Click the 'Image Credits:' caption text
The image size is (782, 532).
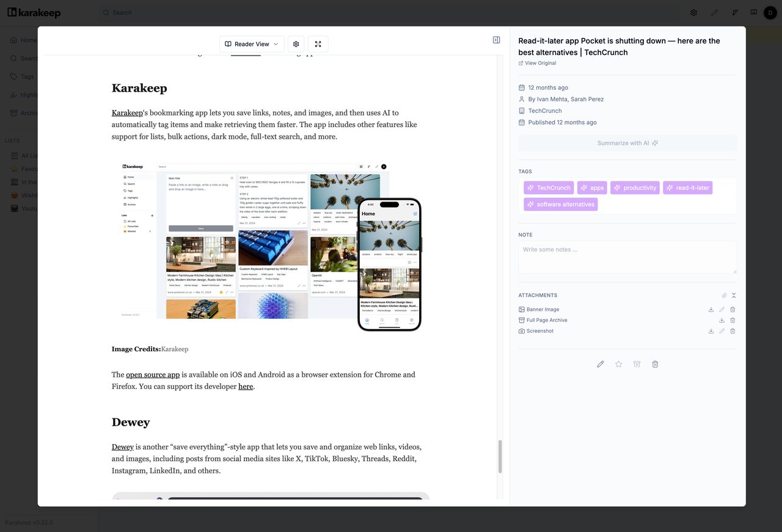(136, 349)
